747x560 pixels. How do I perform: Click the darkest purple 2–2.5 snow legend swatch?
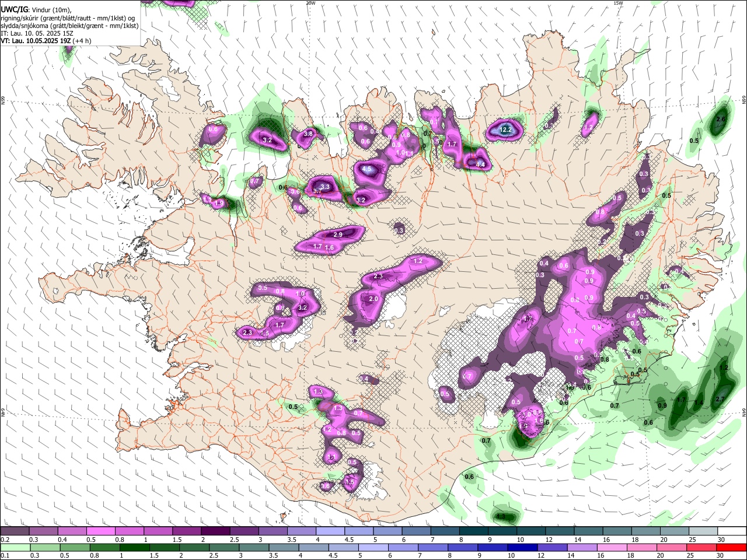(215, 531)
